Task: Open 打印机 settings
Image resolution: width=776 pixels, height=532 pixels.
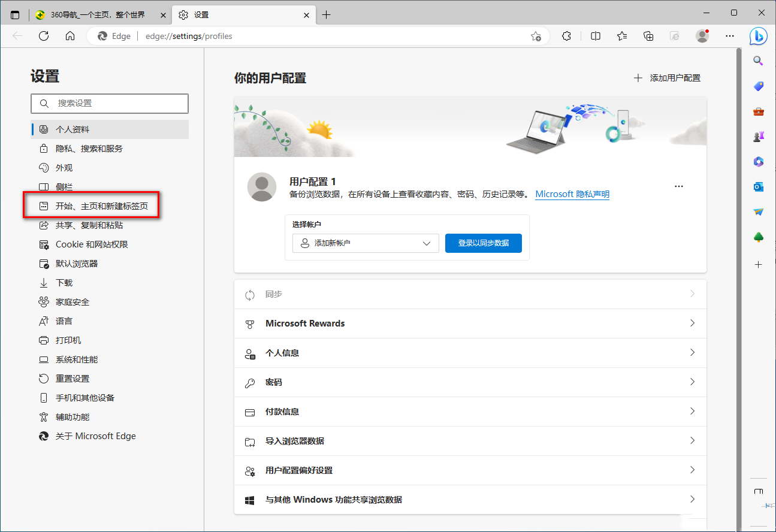Action: click(x=110, y=340)
